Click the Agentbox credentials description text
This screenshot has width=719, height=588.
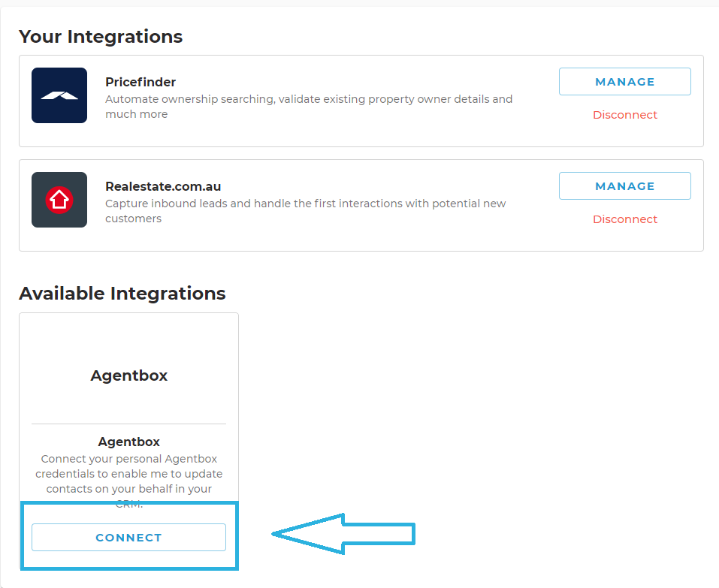[129, 481]
